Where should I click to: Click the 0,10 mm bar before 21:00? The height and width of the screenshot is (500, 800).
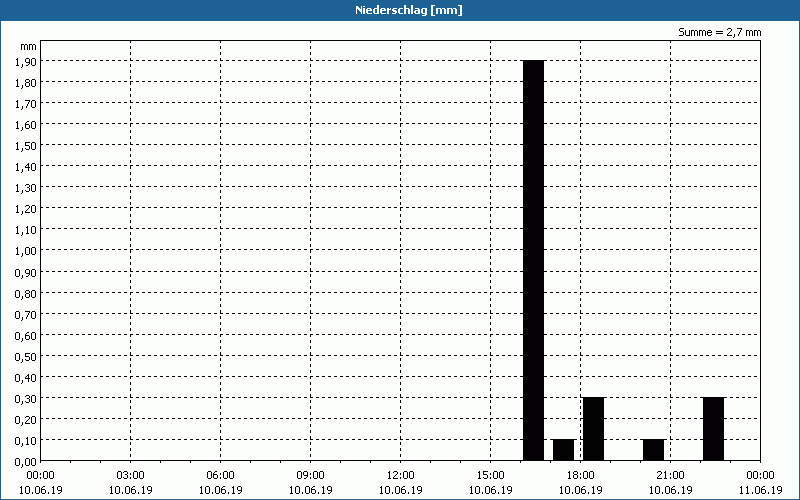point(654,450)
